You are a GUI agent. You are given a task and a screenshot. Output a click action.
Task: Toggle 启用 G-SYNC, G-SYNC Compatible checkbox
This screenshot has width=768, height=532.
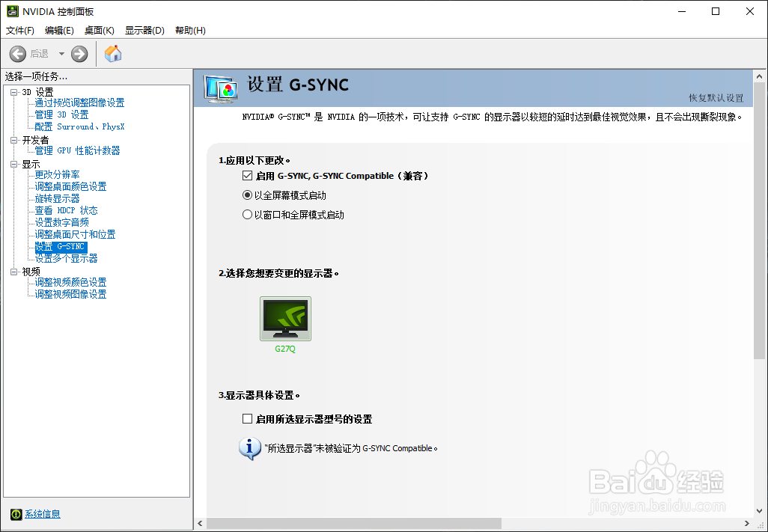[247, 176]
